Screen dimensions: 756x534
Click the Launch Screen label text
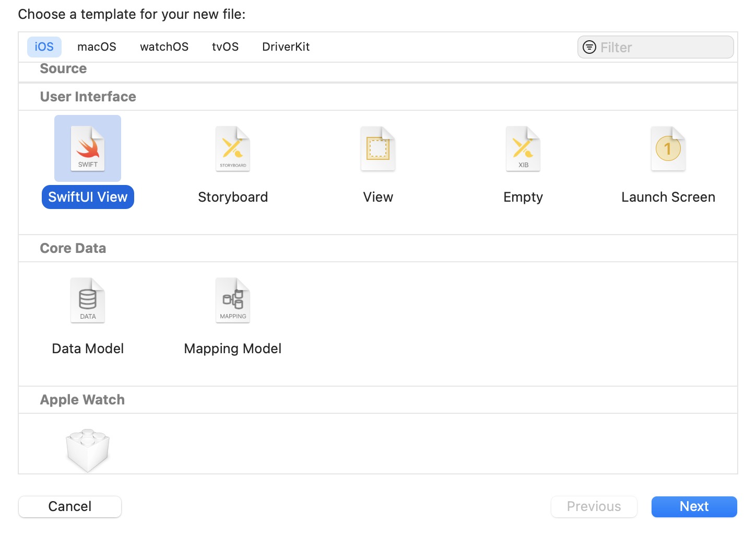(668, 197)
